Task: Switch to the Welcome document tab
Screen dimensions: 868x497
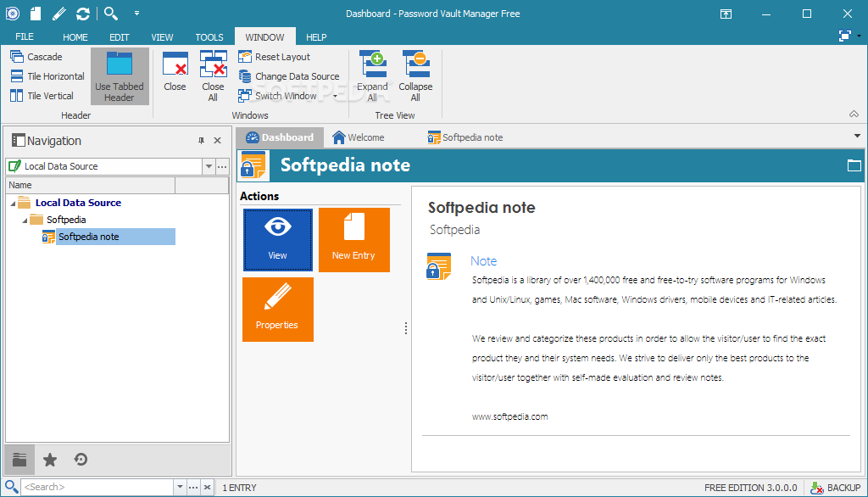Action: [x=359, y=137]
